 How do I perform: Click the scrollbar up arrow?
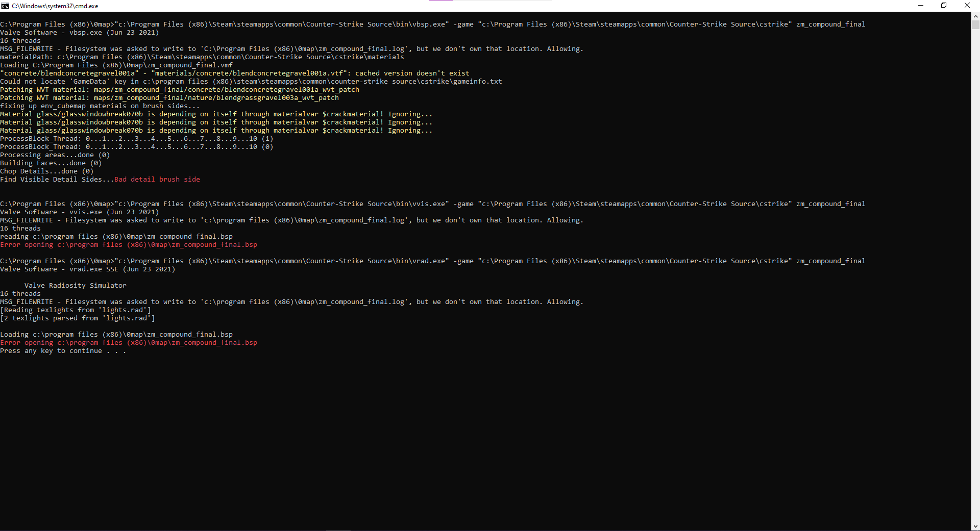975,16
